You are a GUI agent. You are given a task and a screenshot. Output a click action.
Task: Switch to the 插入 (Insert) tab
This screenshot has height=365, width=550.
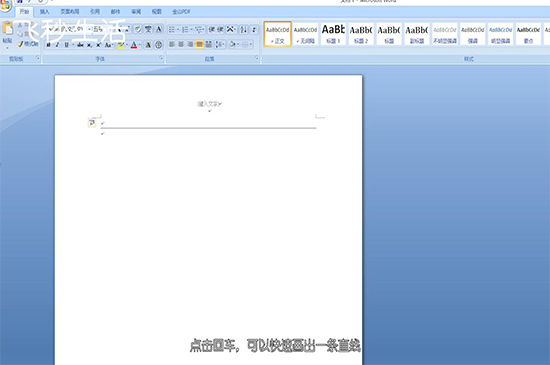point(45,12)
